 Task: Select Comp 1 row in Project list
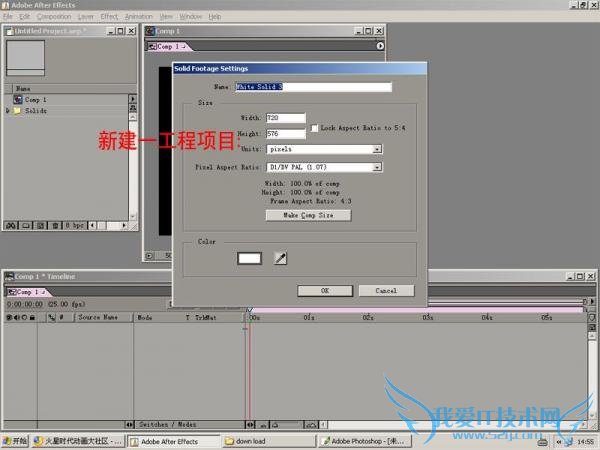click(x=71, y=99)
